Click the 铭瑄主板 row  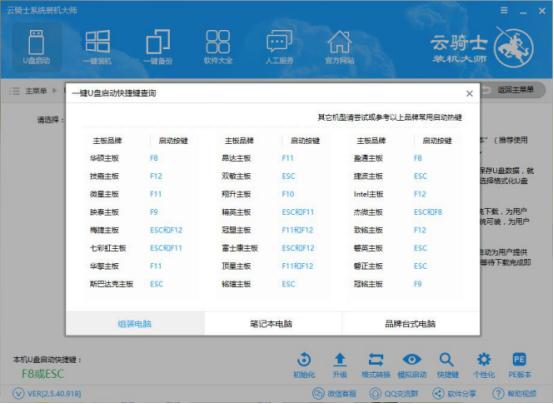point(272,284)
